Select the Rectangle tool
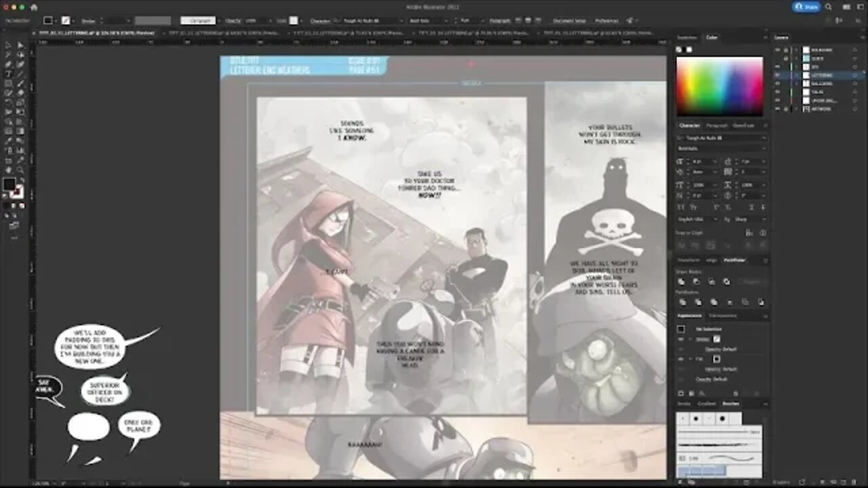 tap(8, 83)
